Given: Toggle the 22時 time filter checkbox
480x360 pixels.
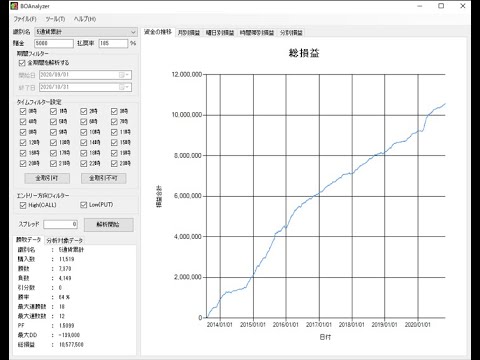Looking at the screenshot, I should pos(84,164).
